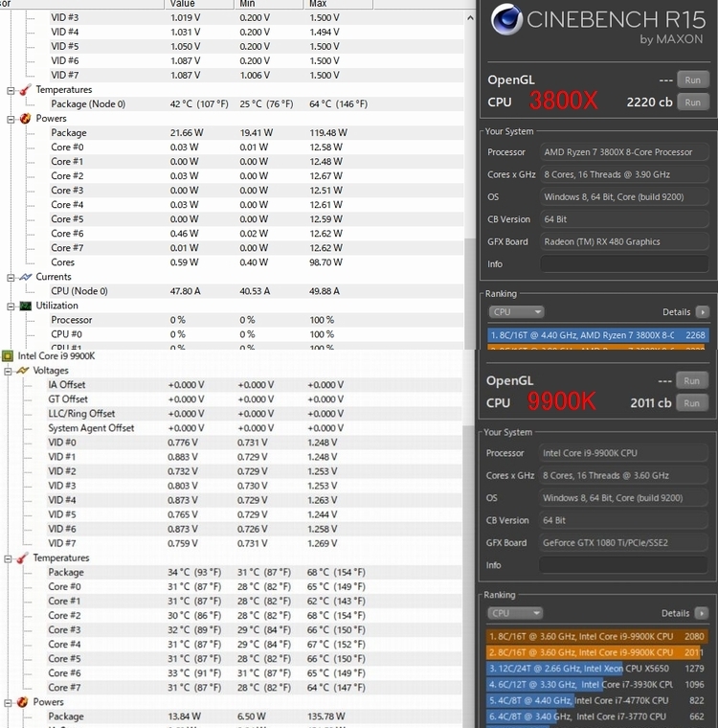Select the Core i7-3930K ranking row

pos(596,684)
